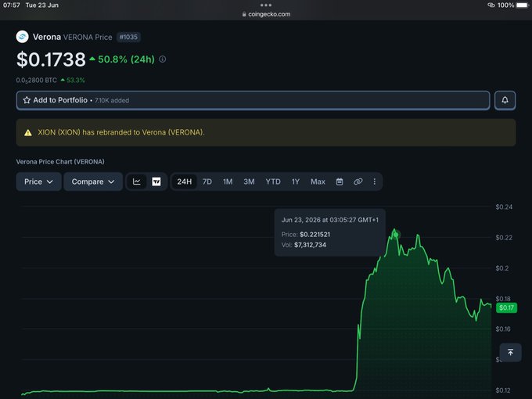Tap the 07:57 clock in status bar
Image resolution: width=532 pixels, height=399 pixels.
pyautogui.click(x=12, y=5)
